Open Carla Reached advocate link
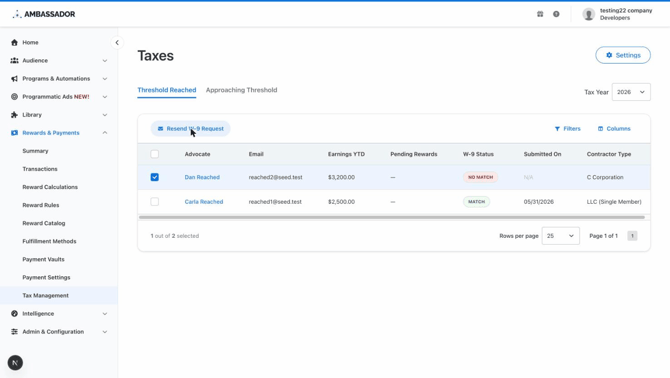The width and height of the screenshot is (670, 378). (x=204, y=202)
